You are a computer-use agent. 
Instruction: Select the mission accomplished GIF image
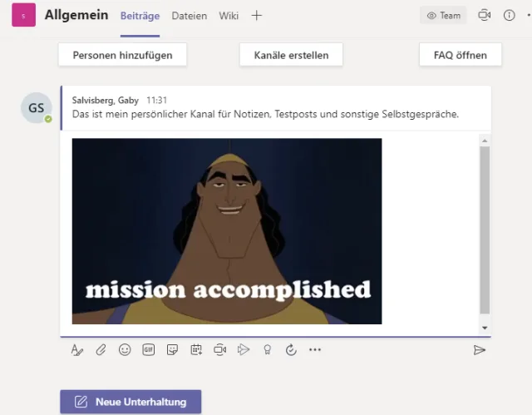(227, 231)
